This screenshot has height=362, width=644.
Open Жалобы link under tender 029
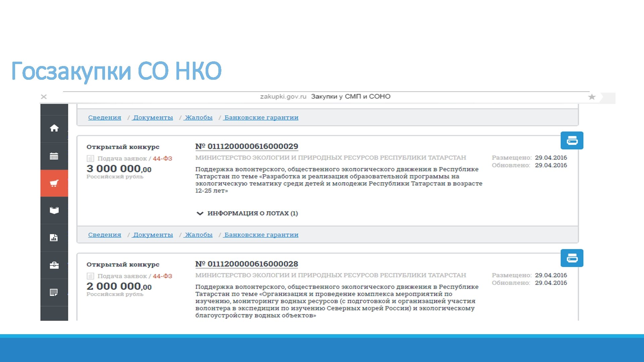pos(199,235)
